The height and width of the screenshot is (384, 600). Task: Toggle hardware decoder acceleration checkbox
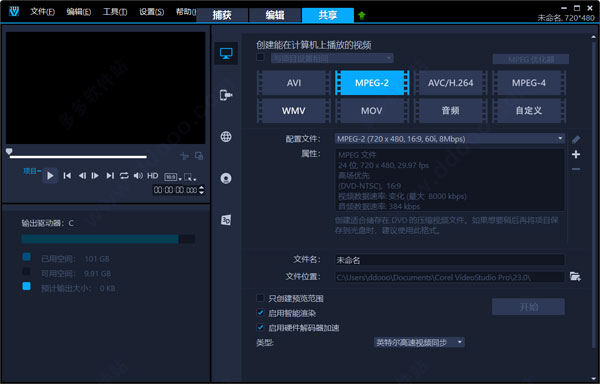click(x=260, y=327)
